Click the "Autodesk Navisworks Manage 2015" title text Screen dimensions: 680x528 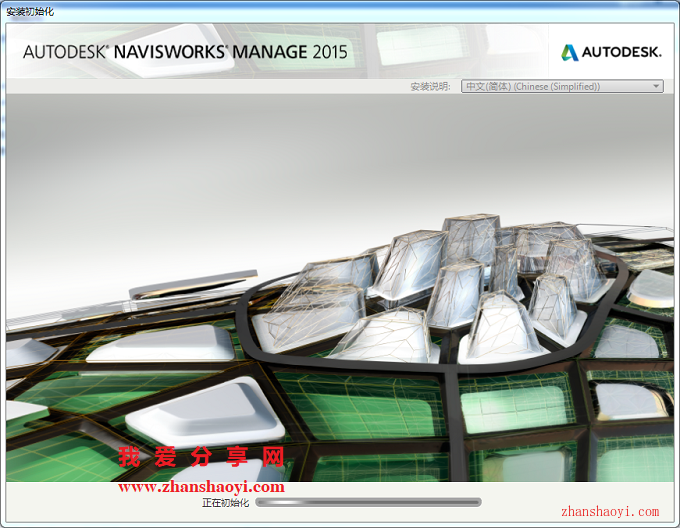(185, 52)
